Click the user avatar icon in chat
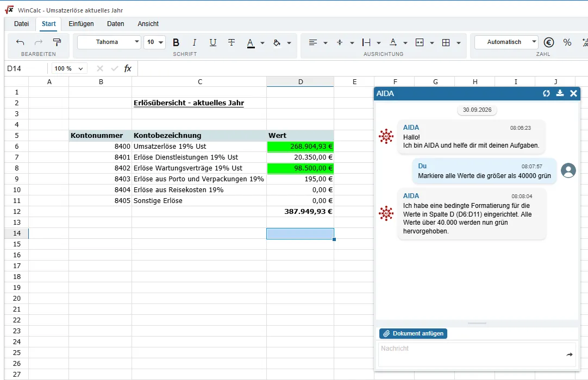 click(568, 170)
